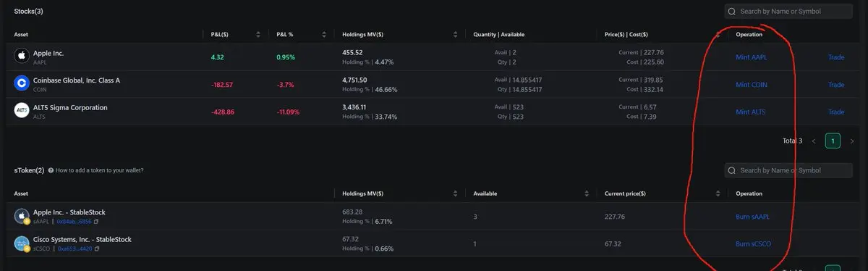Sort stocks by Price/Cost column
The width and height of the screenshot is (868, 271).
click(718, 35)
